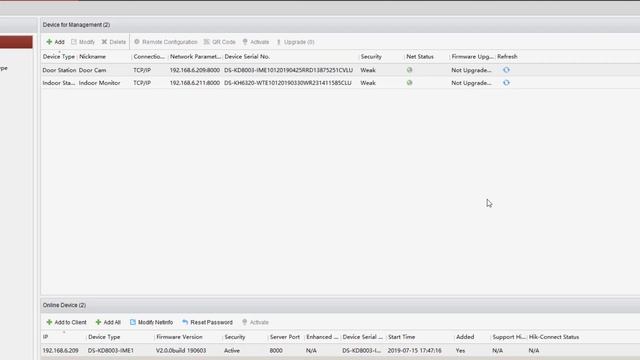
Task: Click the Online Device (2) header
Action: (64, 305)
